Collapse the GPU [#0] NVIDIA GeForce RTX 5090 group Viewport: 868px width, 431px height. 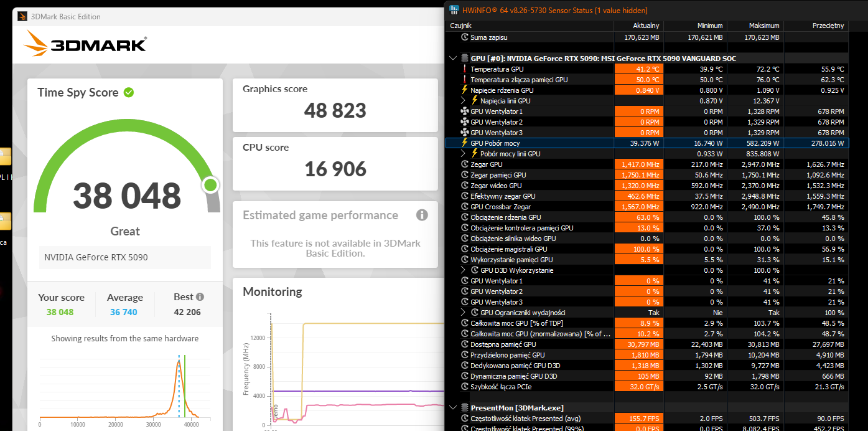point(452,59)
